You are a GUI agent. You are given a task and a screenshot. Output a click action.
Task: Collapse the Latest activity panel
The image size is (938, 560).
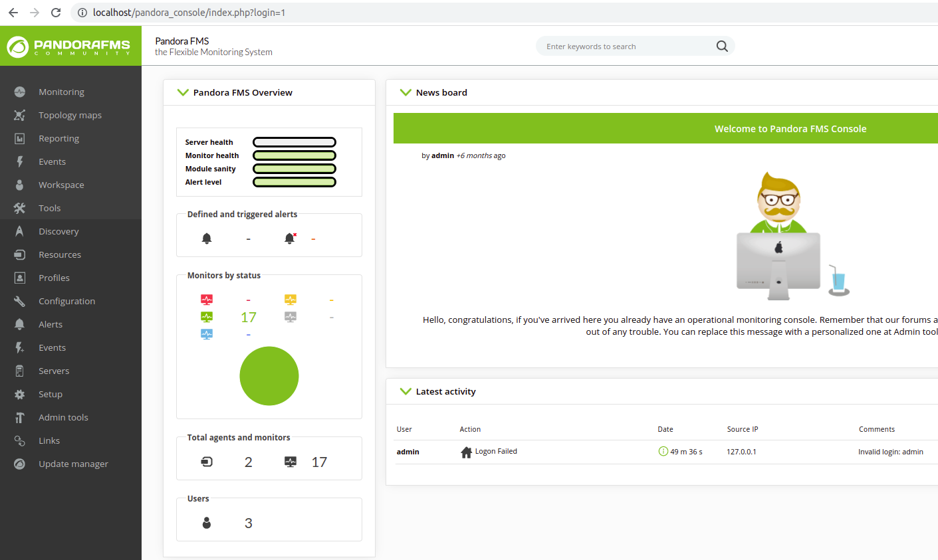point(406,391)
